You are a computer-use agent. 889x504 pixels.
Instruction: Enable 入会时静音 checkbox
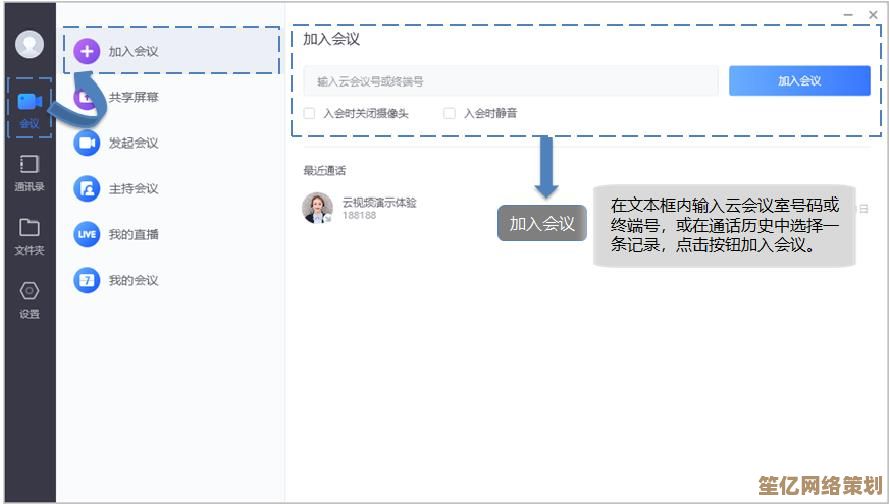click(449, 113)
